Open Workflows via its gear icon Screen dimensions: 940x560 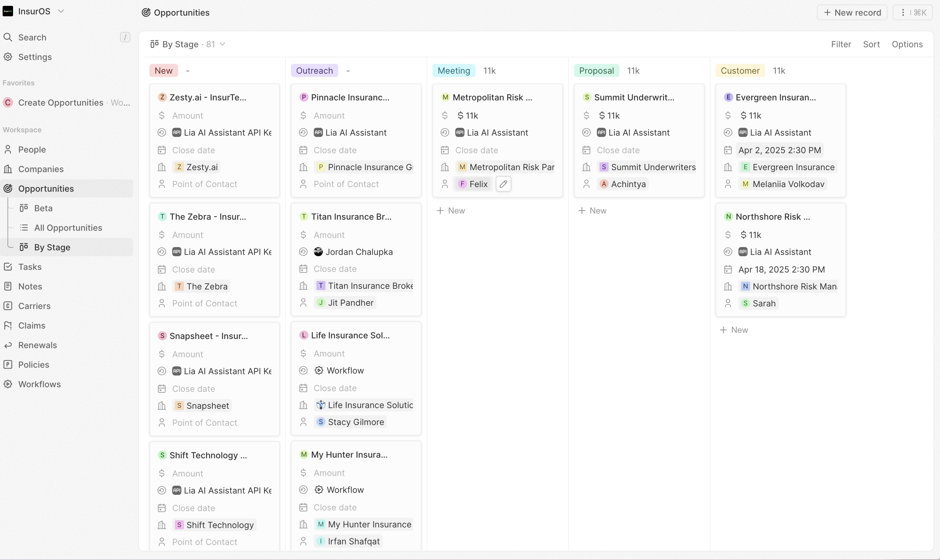coord(8,384)
